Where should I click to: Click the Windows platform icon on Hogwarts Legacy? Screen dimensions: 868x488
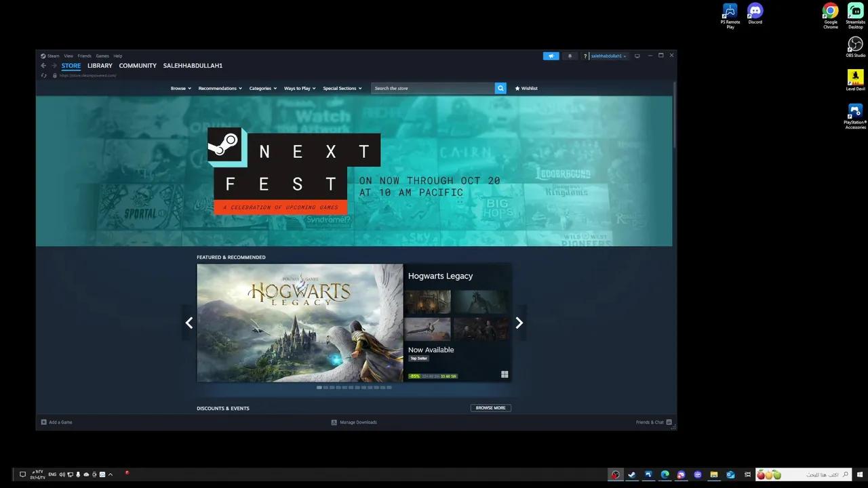[505, 374]
